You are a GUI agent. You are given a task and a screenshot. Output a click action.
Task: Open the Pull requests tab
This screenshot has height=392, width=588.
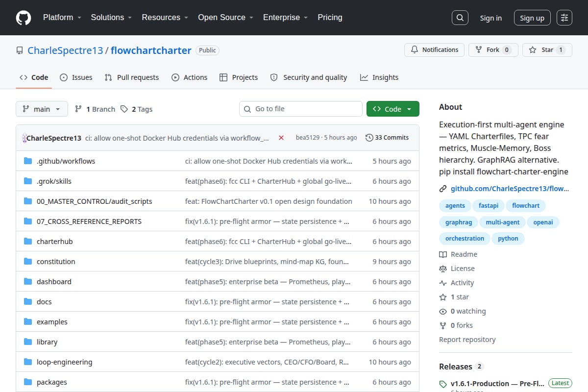point(132,77)
